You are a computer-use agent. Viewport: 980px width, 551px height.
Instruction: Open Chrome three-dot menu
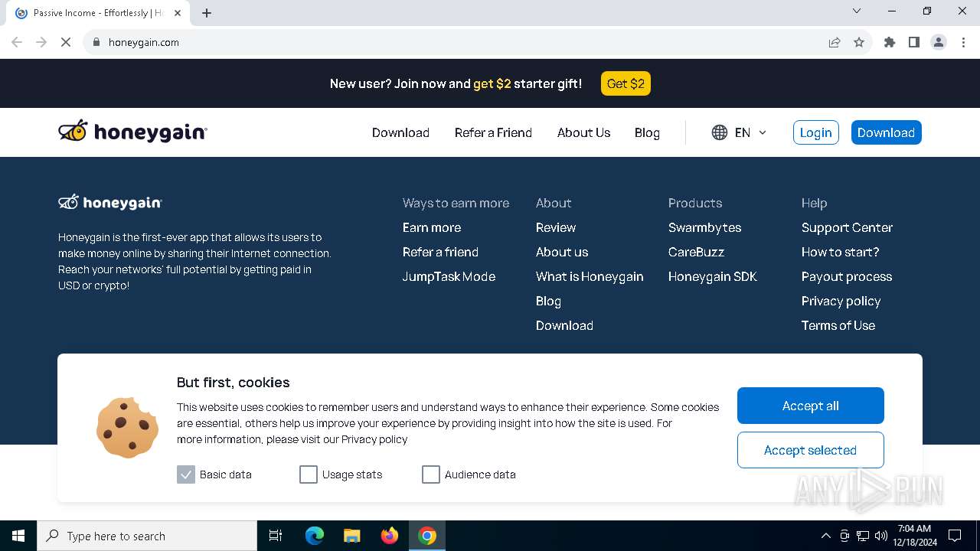click(963, 42)
